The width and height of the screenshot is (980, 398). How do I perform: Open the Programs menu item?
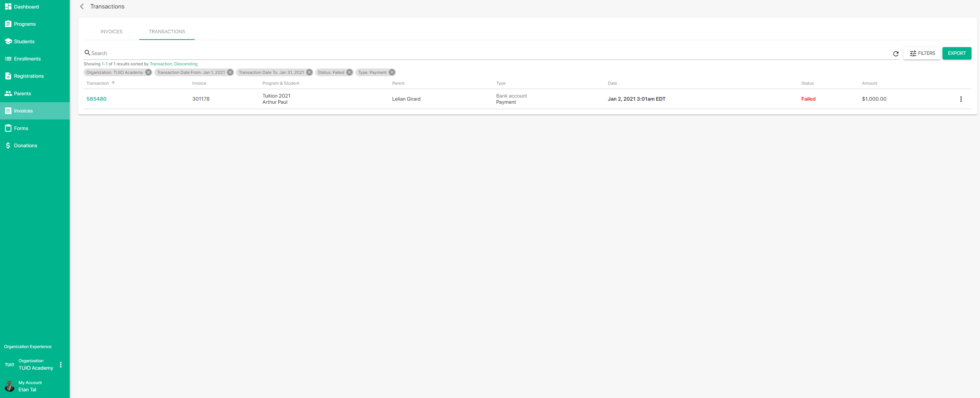pos(35,24)
